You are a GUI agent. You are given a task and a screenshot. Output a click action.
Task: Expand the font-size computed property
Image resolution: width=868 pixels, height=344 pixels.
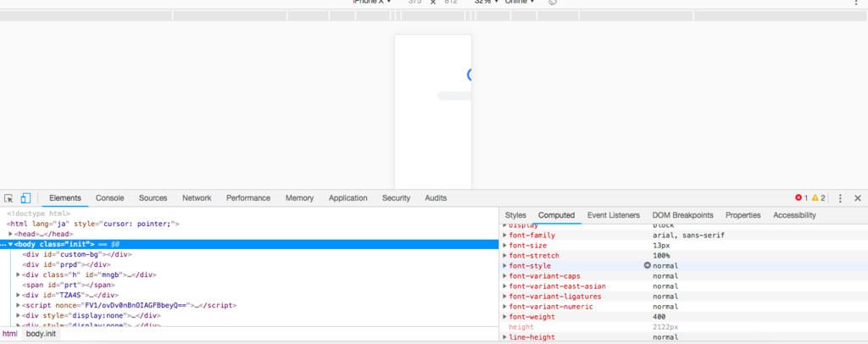point(504,246)
